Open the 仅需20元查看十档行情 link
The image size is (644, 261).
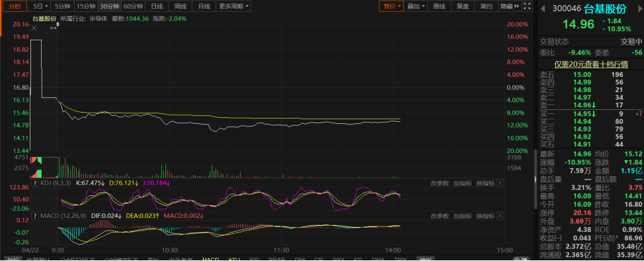click(x=591, y=65)
